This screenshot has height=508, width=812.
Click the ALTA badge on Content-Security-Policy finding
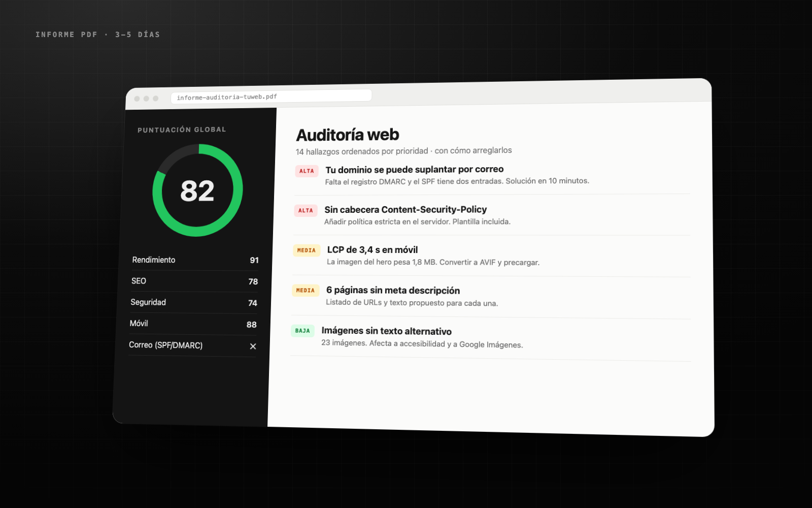click(306, 211)
